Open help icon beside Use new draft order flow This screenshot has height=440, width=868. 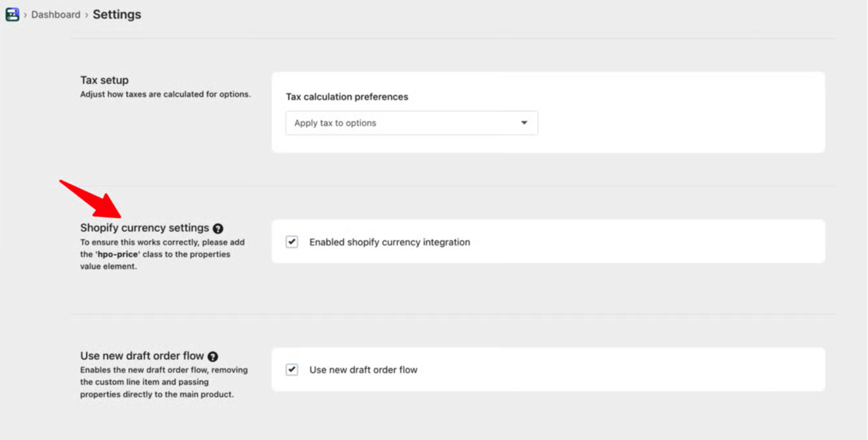(x=213, y=357)
